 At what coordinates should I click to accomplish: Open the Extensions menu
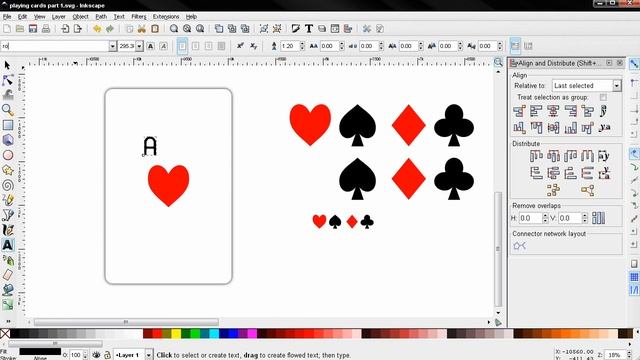[x=166, y=17]
